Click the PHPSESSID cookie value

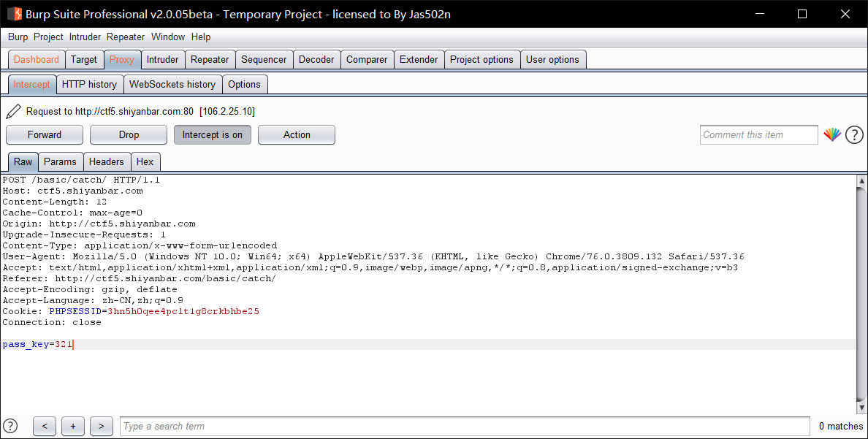click(x=183, y=311)
